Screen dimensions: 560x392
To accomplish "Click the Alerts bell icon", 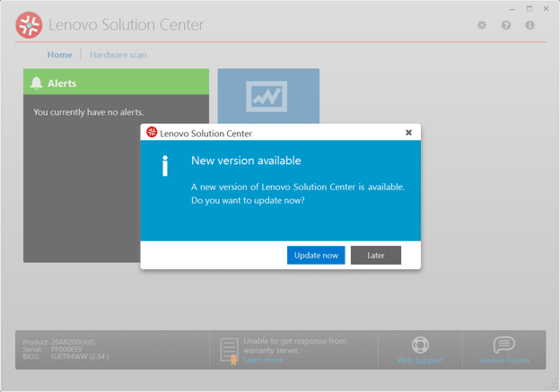I will (36, 83).
